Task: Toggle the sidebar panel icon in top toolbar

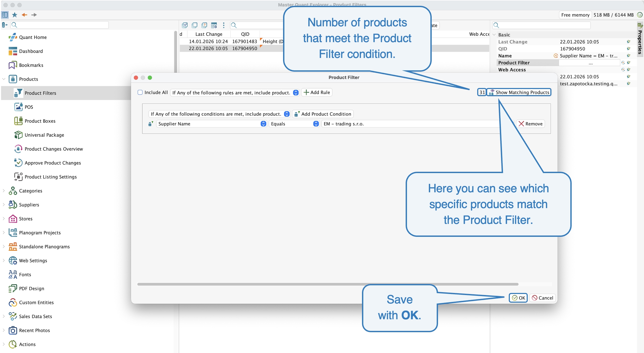Action: pyautogui.click(x=5, y=15)
